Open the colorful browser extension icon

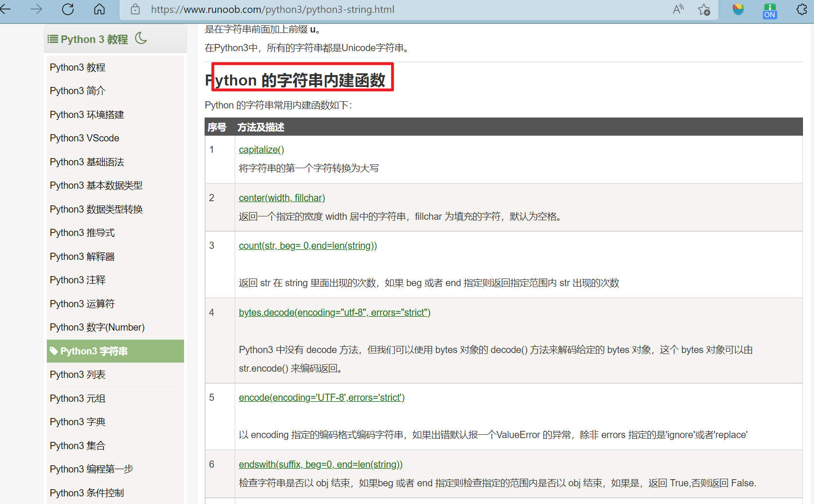point(738,9)
